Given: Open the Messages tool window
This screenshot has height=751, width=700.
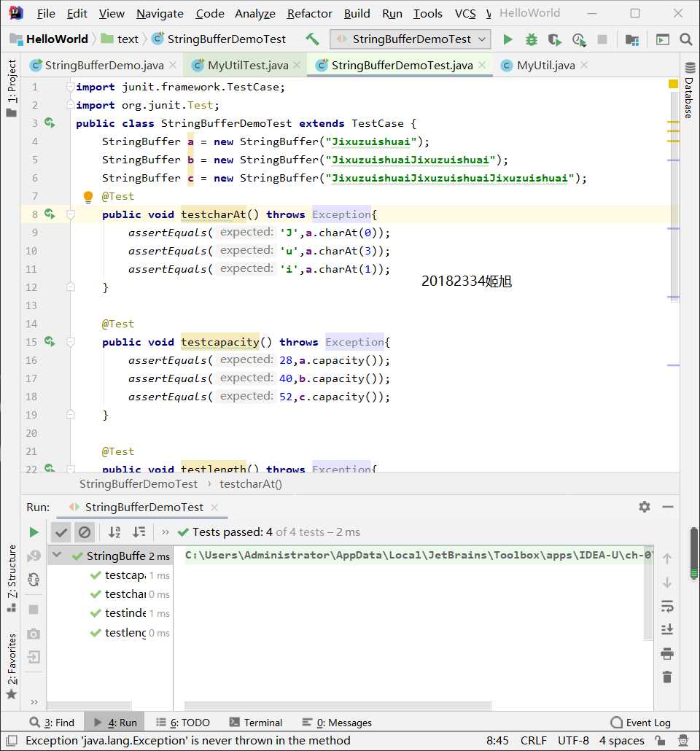Looking at the screenshot, I should (337, 723).
